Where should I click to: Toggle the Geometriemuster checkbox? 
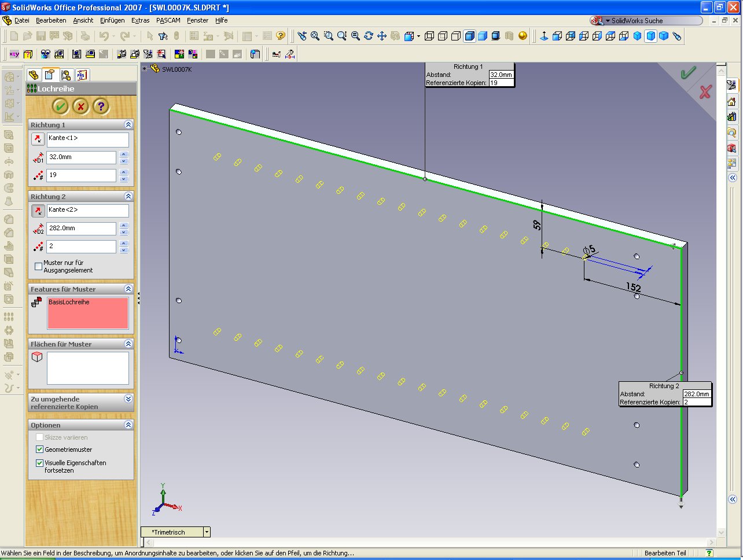tap(39, 450)
